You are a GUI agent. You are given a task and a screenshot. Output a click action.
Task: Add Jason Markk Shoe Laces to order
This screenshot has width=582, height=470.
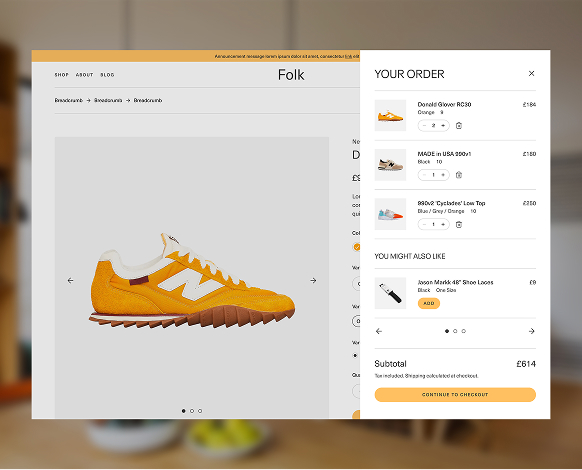[x=429, y=303]
